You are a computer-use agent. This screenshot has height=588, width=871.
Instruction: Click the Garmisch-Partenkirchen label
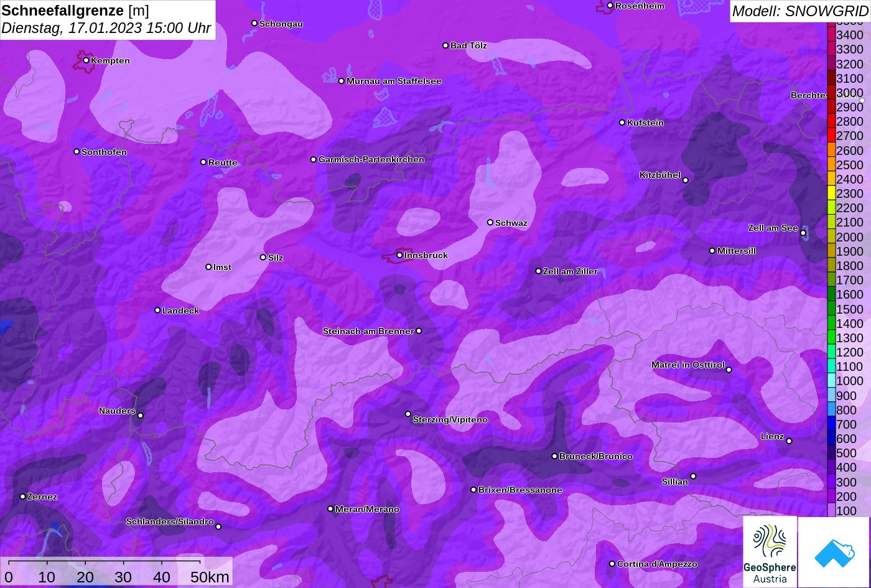(371, 160)
